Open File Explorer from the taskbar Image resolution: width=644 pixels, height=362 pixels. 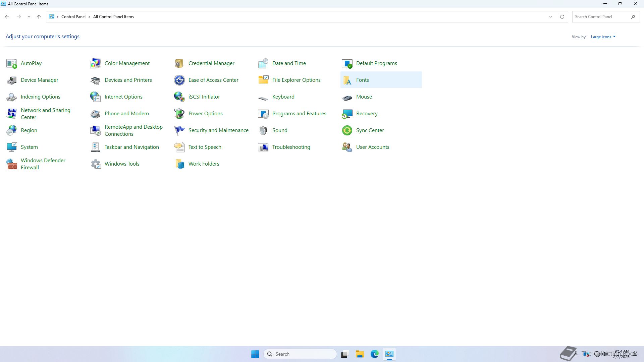tap(360, 354)
